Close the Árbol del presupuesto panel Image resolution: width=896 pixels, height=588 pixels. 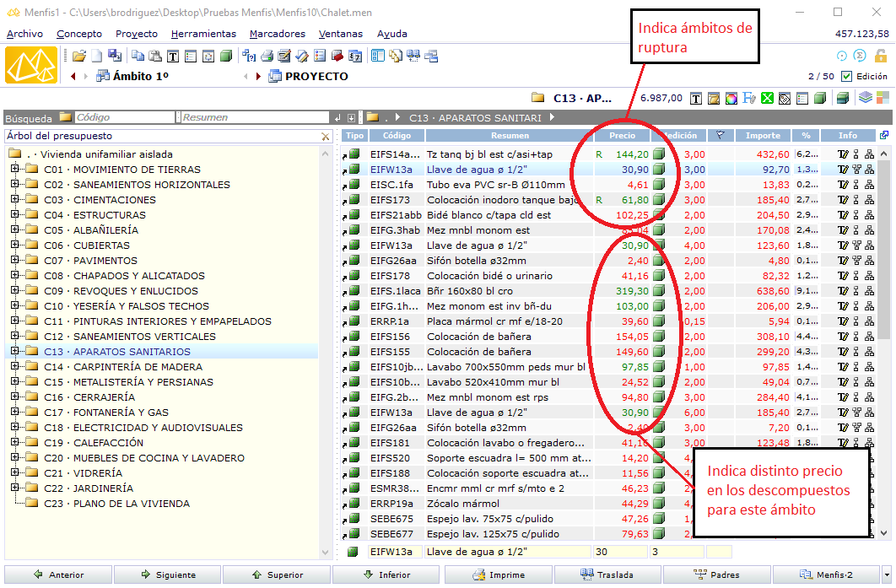(325, 137)
